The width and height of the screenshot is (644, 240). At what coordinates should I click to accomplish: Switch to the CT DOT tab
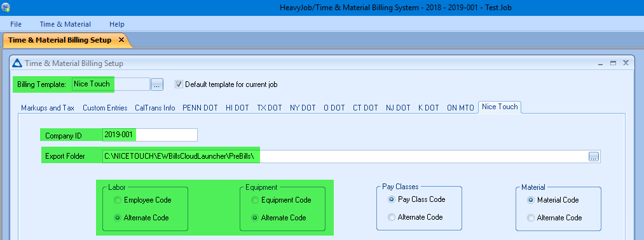click(366, 108)
